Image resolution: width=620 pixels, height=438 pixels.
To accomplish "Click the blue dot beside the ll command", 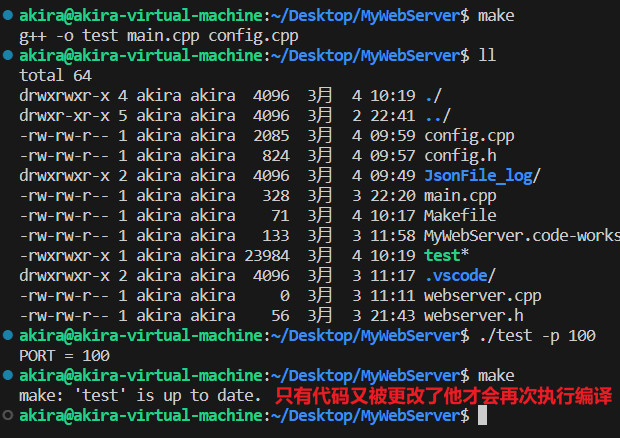I will [x=7, y=56].
